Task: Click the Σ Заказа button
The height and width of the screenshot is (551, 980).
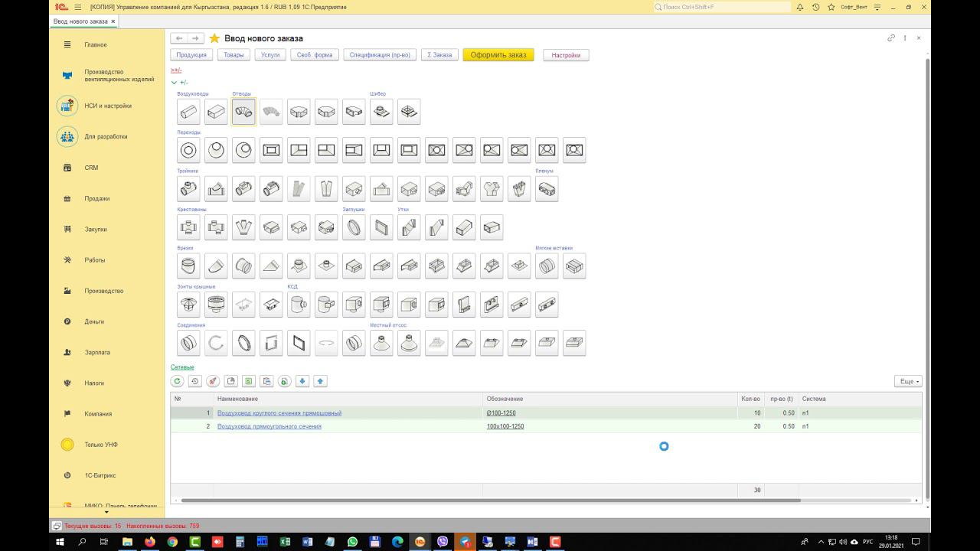Action: [x=439, y=55]
